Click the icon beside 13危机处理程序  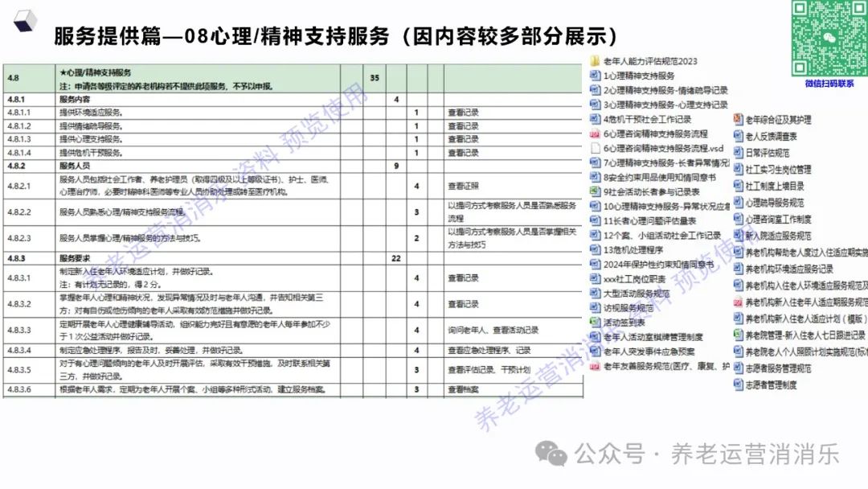coord(595,250)
